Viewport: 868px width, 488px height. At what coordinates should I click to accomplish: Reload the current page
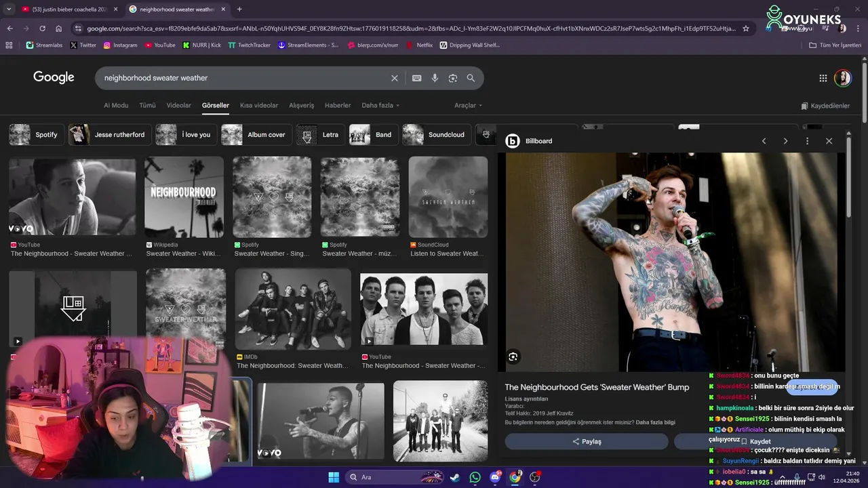coord(42,28)
